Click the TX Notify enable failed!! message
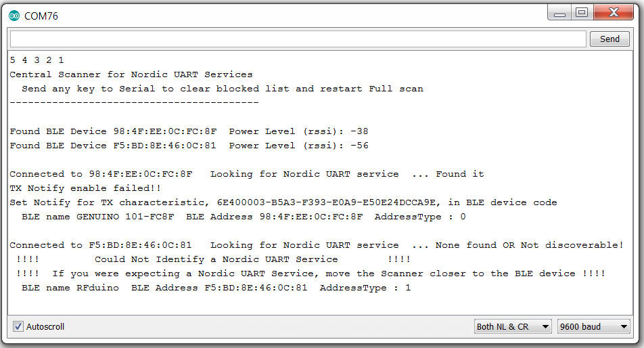 pos(85,188)
